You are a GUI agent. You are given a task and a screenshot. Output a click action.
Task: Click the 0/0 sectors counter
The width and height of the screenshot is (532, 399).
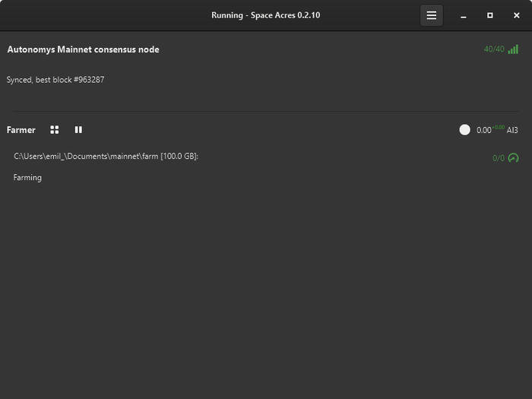(498, 158)
